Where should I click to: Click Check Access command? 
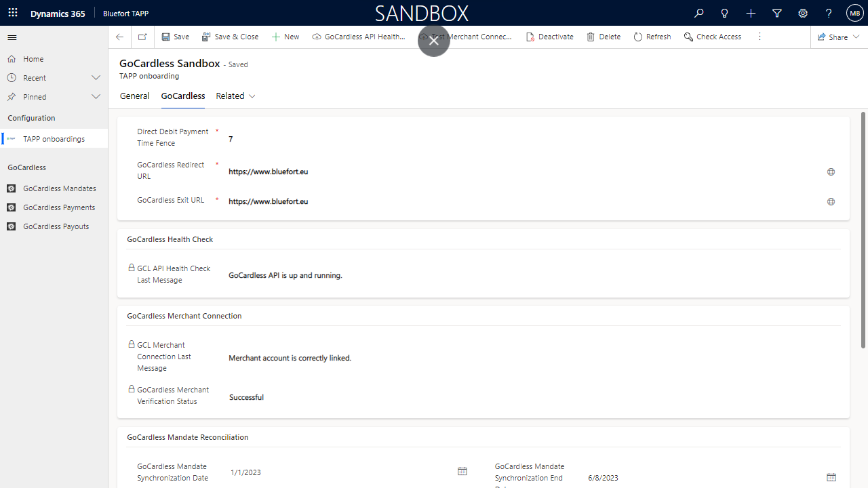[713, 37]
